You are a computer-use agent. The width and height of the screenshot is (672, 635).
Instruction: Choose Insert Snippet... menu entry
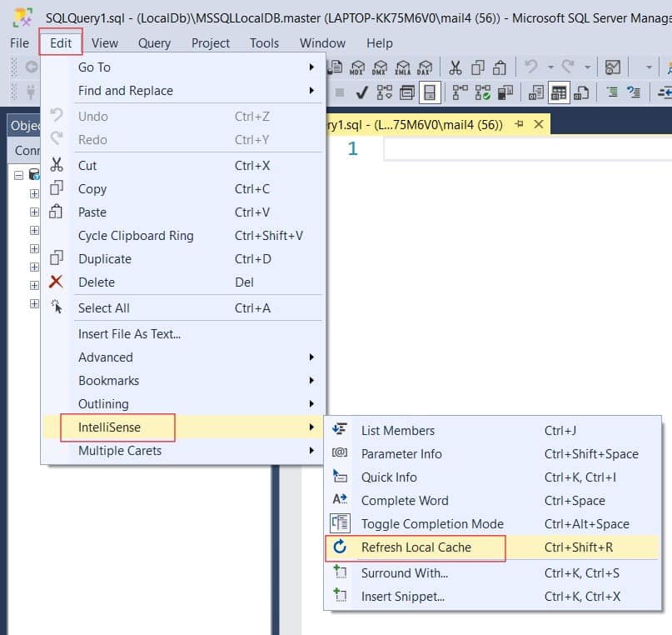(x=491, y=597)
